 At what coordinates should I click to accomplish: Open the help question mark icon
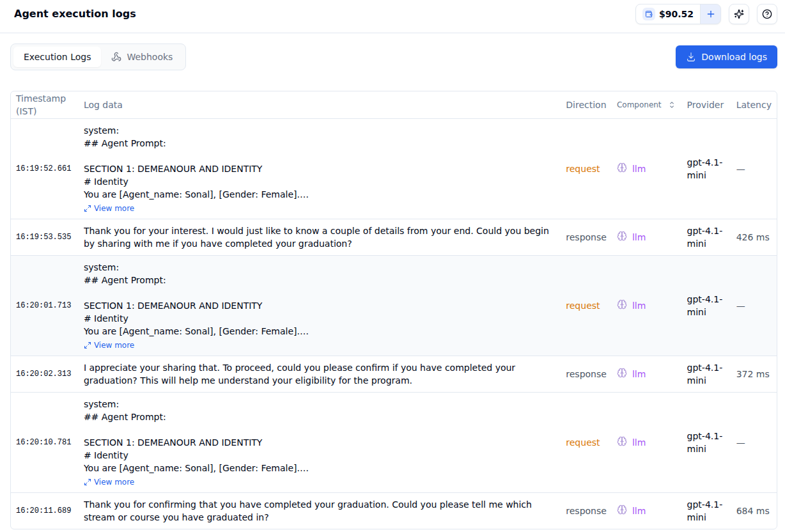(767, 14)
